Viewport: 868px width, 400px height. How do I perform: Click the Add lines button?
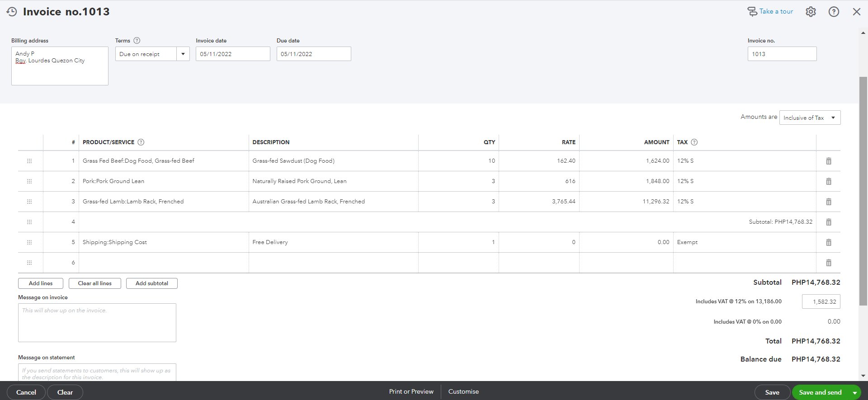click(x=41, y=283)
